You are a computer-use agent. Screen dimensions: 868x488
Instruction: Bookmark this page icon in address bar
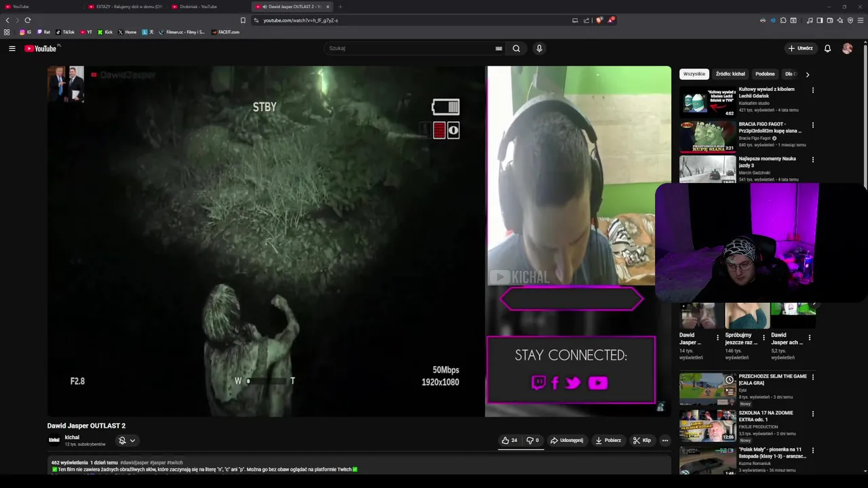(243, 20)
